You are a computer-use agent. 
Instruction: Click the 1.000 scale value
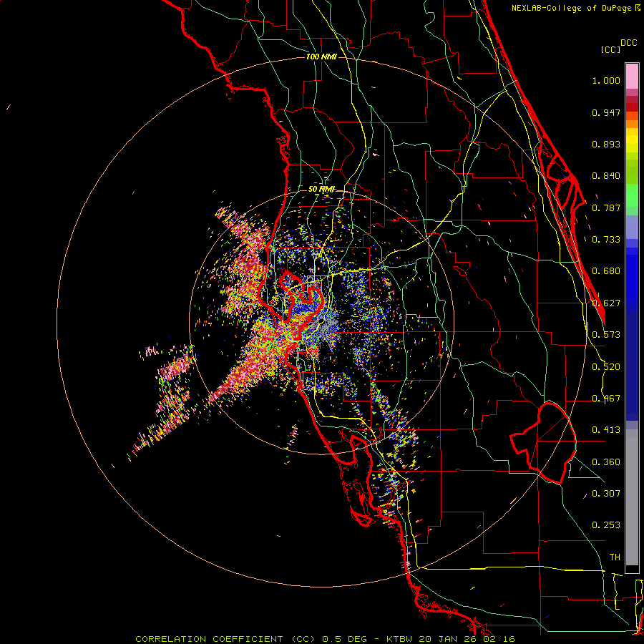pos(606,80)
